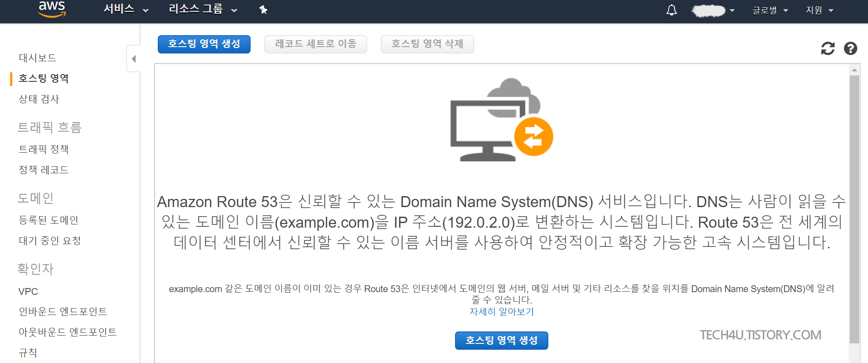This screenshot has height=363, width=868.
Task: Click the 확인자 section heading
Action: (36, 269)
